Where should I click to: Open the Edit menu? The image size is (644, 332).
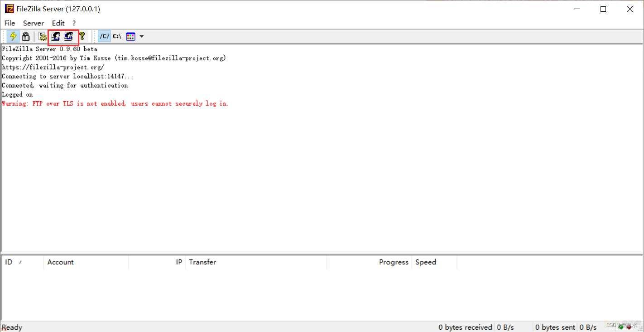pyautogui.click(x=58, y=23)
